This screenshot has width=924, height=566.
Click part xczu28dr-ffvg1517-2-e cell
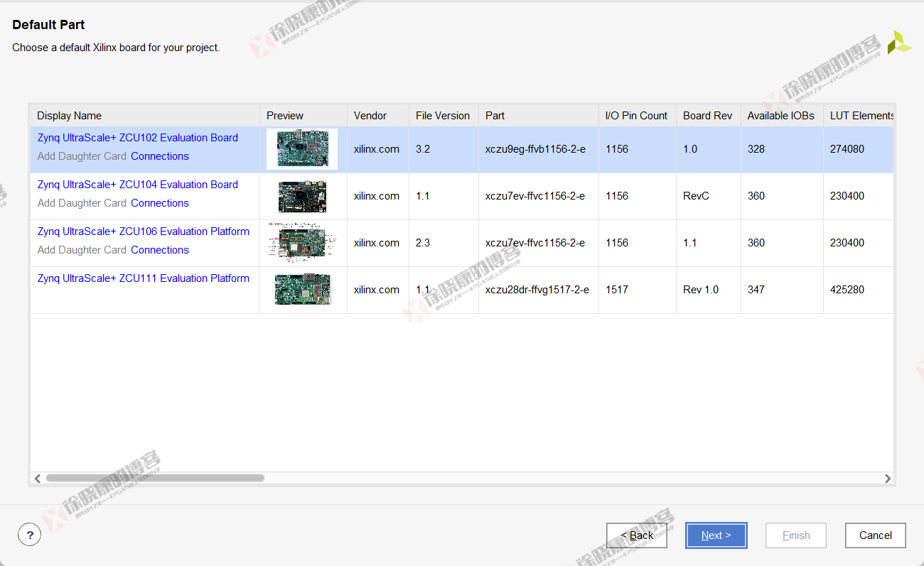point(537,290)
